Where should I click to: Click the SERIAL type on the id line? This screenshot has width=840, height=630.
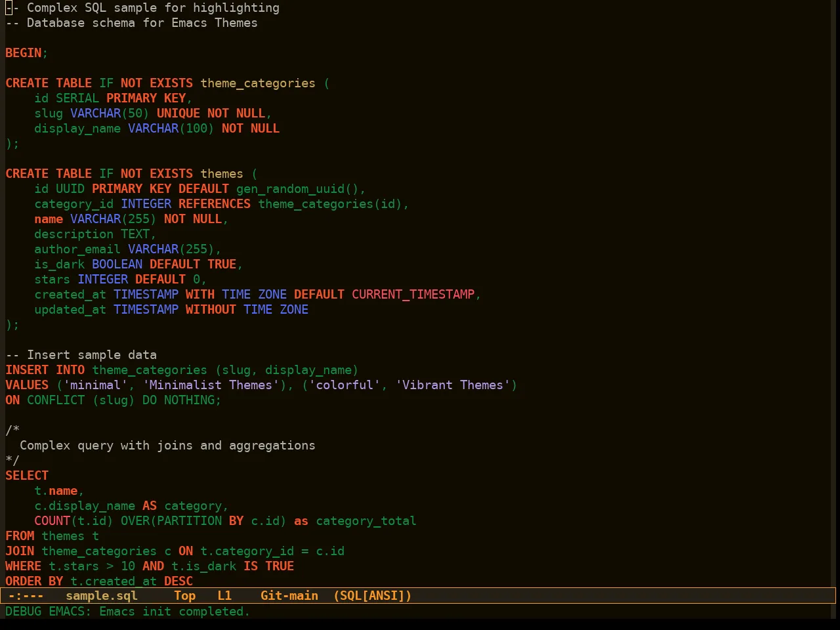(77, 98)
